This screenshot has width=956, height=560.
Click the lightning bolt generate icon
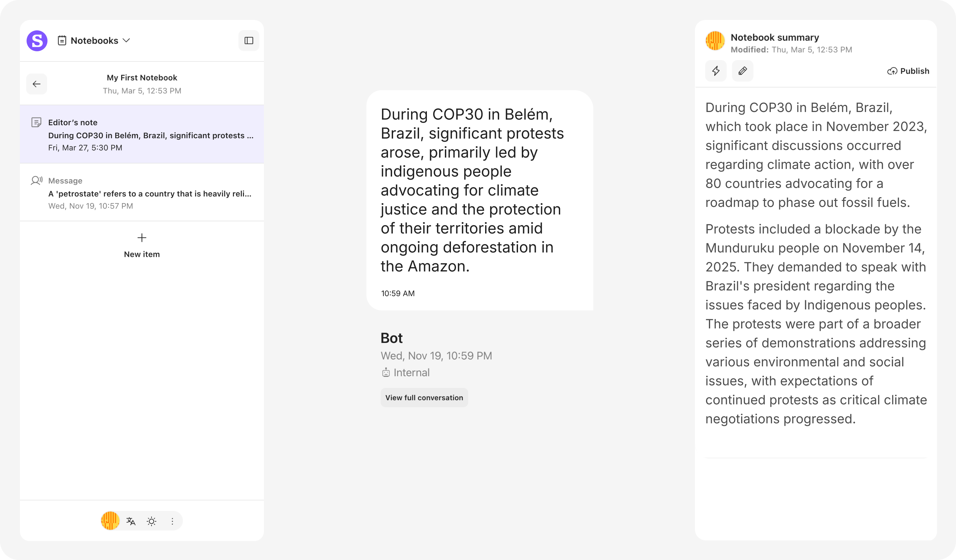pyautogui.click(x=716, y=71)
